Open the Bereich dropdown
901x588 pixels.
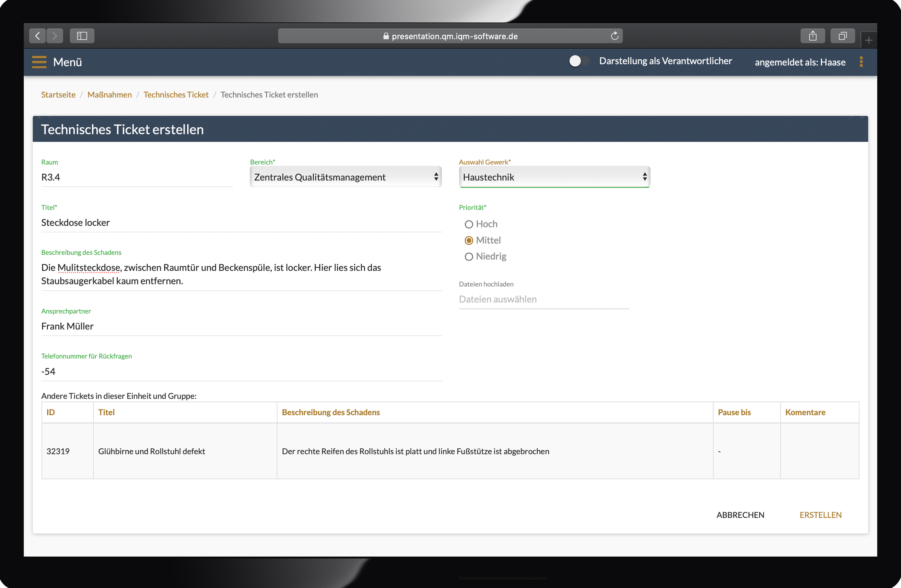(x=345, y=177)
